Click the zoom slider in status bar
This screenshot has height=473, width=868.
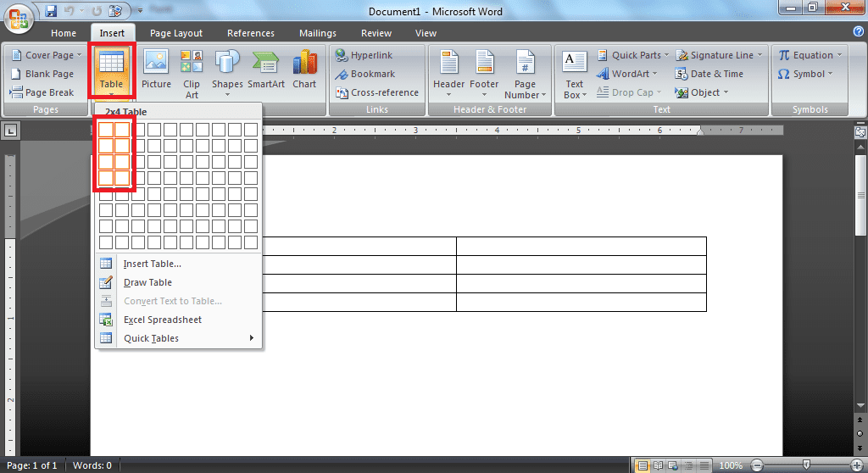805,465
